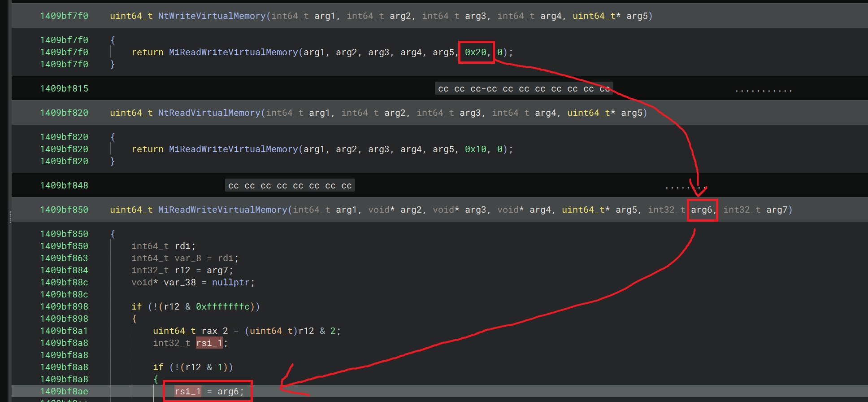
Task: Click address 1409bf8ae on the highlighted line
Action: (64, 392)
